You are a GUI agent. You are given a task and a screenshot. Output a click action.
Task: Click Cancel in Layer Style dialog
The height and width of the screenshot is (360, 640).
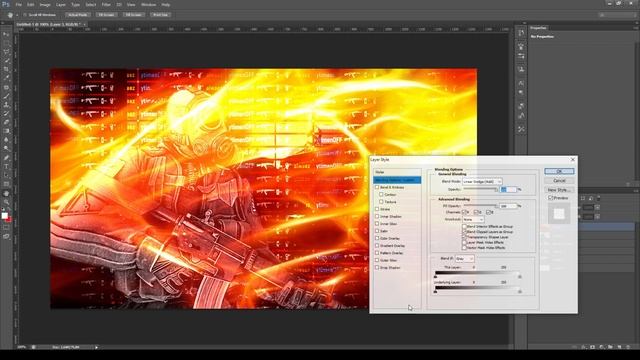pos(559,180)
